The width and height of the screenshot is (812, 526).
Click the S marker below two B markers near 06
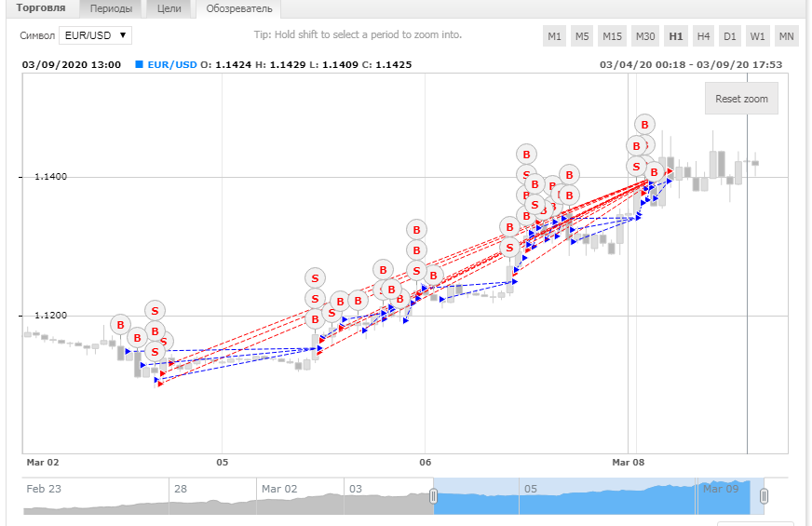(x=416, y=271)
